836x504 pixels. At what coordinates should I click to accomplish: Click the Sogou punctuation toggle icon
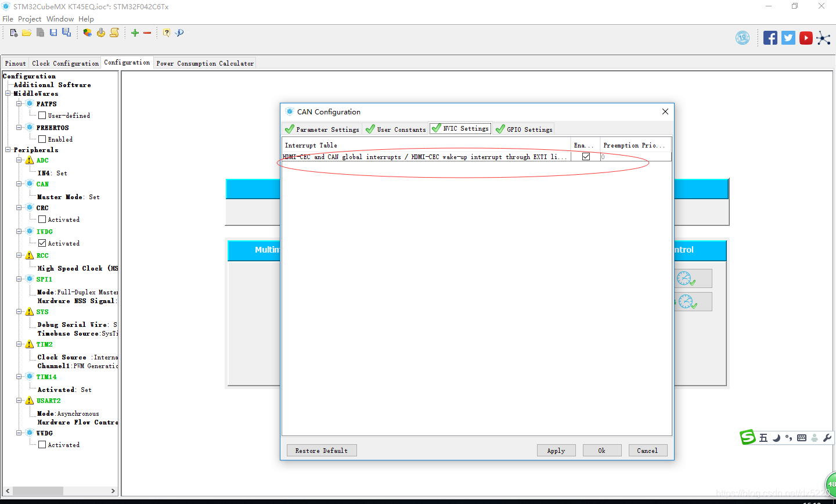[788, 438]
